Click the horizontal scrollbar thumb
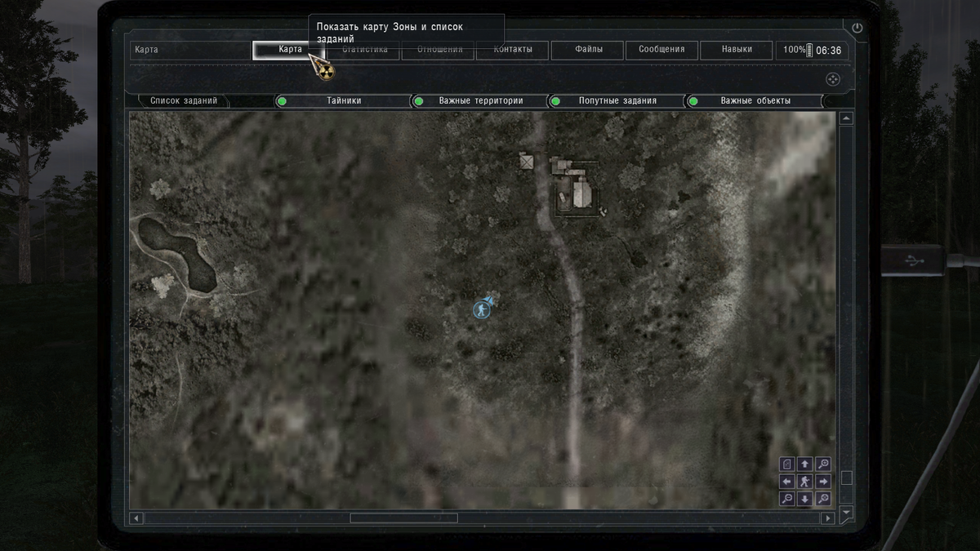Screen dimensions: 980x551 point(403,518)
